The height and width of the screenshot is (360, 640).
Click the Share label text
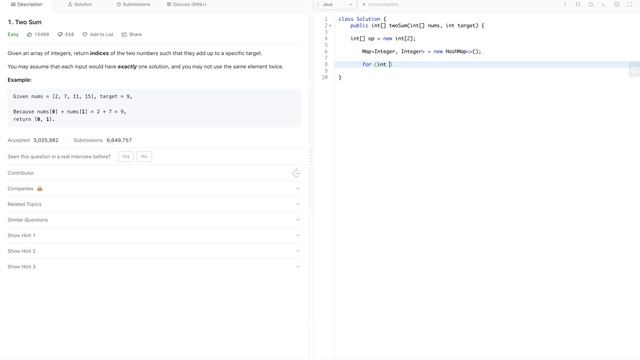(x=135, y=35)
